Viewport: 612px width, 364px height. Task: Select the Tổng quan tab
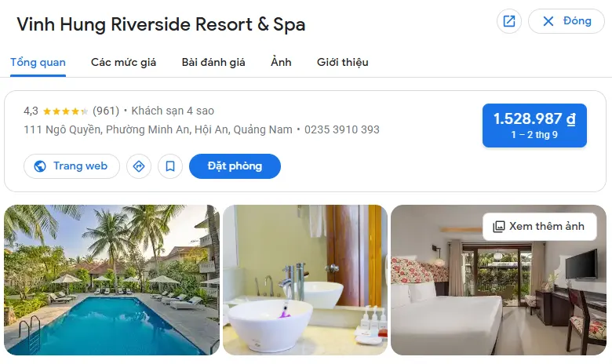pos(38,63)
